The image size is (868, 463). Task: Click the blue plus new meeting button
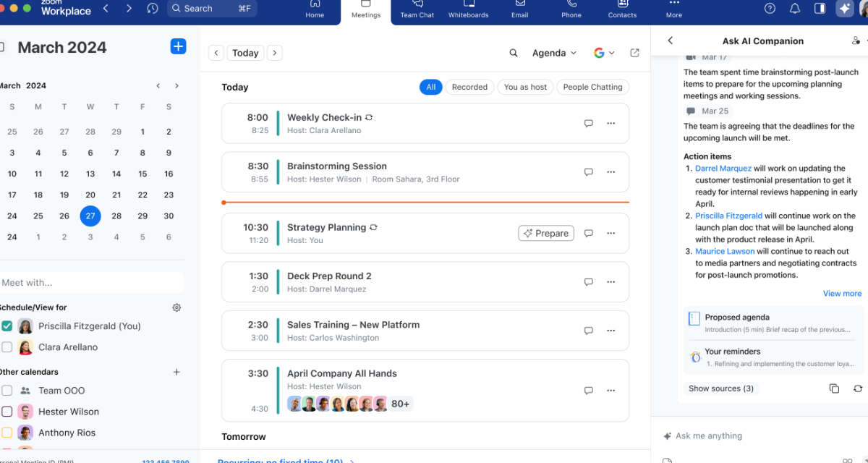click(178, 46)
